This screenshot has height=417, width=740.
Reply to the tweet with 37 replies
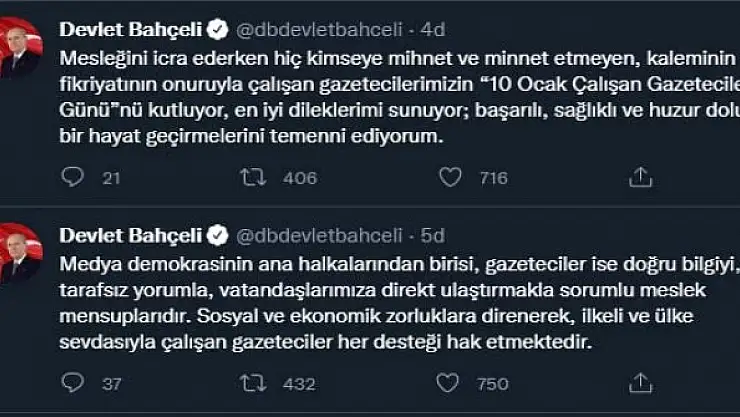coord(73,382)
